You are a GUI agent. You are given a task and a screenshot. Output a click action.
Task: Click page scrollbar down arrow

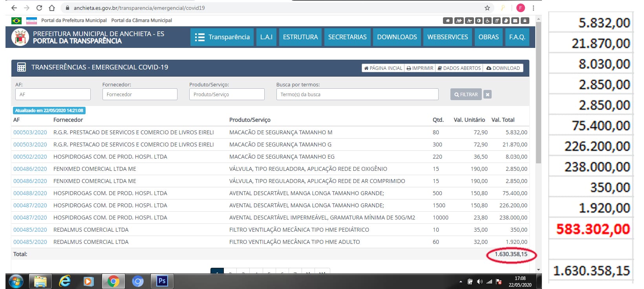(538, 270)
